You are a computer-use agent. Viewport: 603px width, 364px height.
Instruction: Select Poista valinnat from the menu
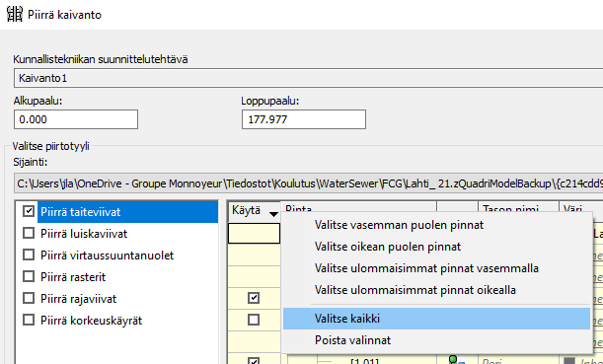click(436, 340)
